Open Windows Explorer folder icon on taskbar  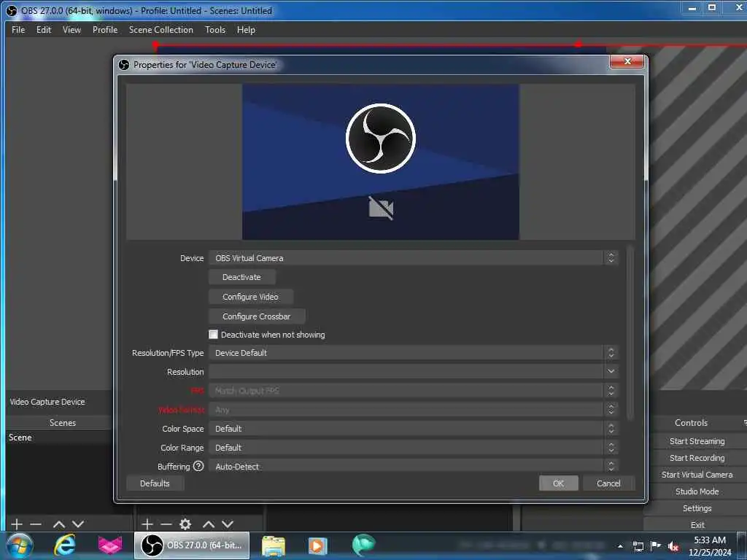point(274,545)
